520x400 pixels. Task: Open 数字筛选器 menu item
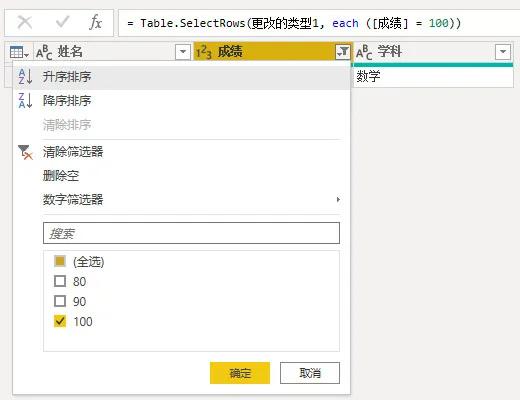click(x=181, y=200)
